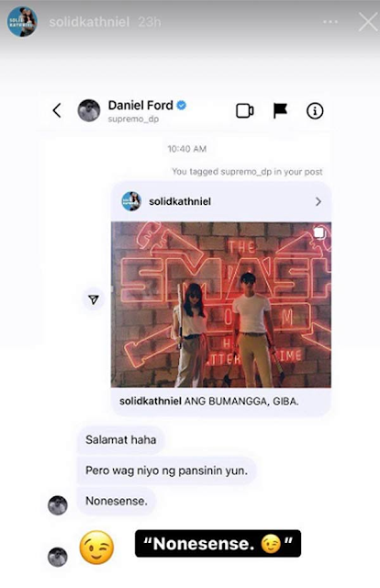
Task: Tap the share arrow beside shared post
Action: click(x=94, y=300)
